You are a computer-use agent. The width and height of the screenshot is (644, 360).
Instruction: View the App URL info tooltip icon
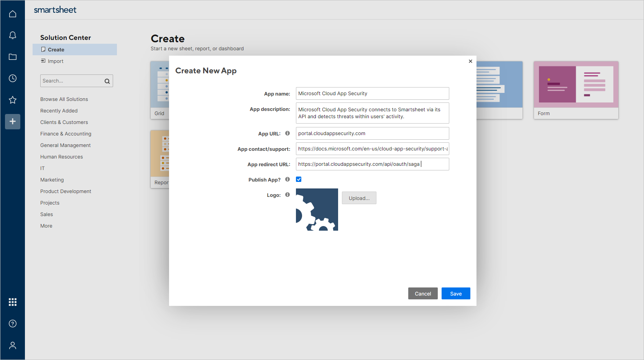pos(287,133)
